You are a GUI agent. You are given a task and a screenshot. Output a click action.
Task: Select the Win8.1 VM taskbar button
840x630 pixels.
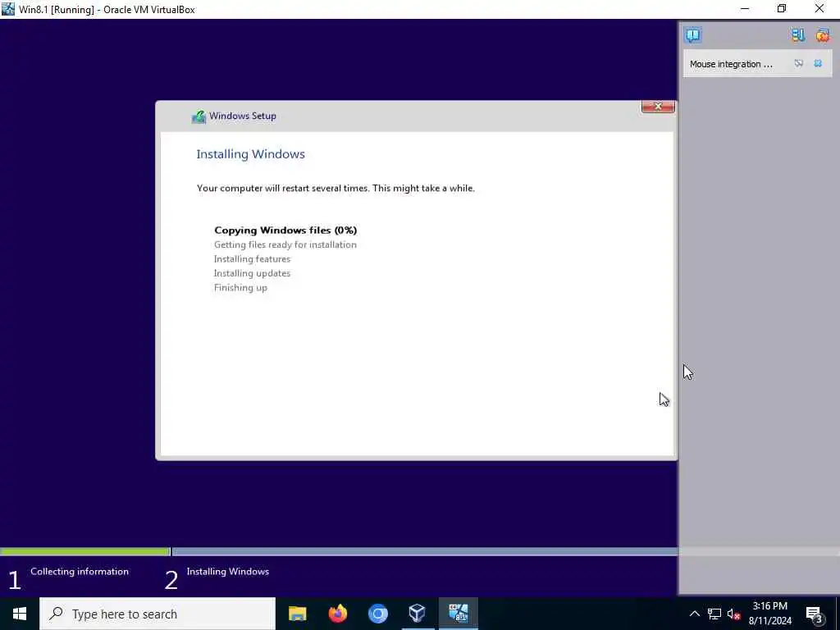pos(458,614)
